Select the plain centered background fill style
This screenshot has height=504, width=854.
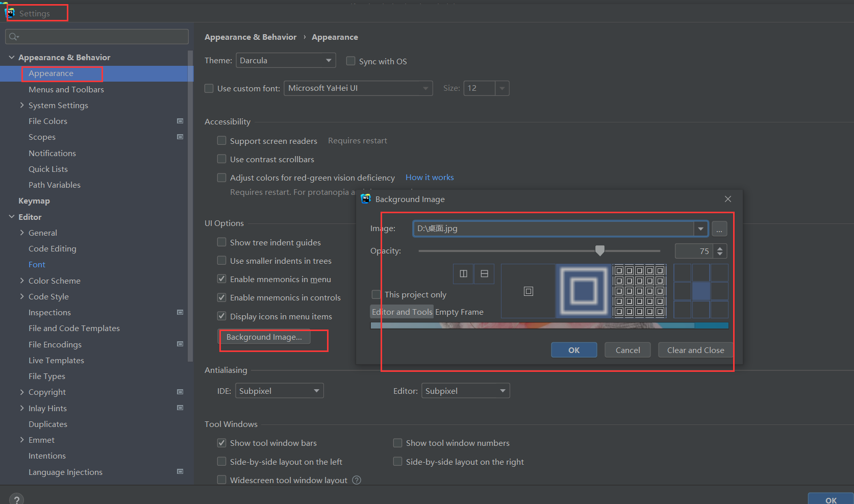528,291
